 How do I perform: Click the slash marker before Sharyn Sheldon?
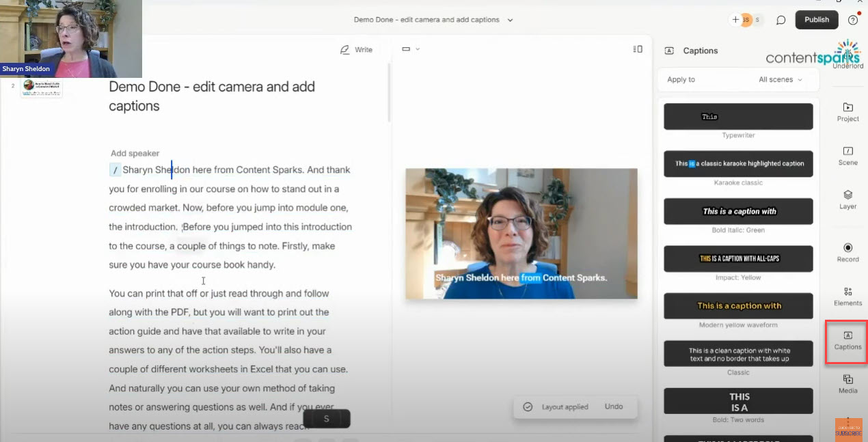115,170
